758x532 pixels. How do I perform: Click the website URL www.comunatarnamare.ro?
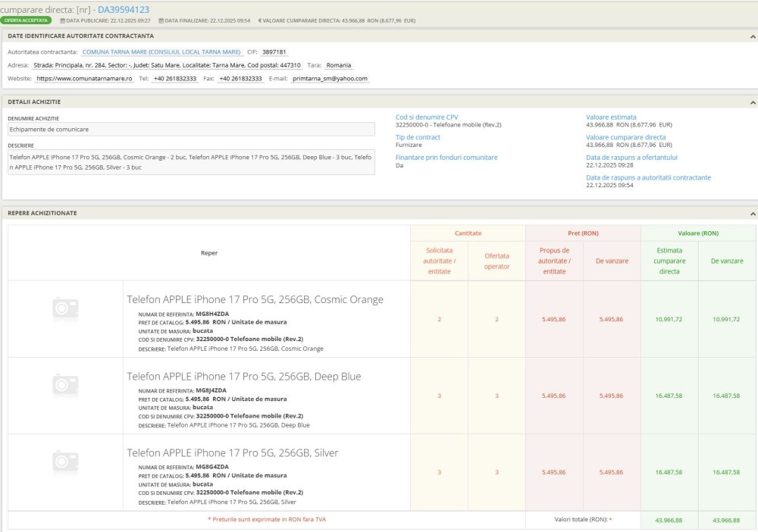tap(85, 79)
